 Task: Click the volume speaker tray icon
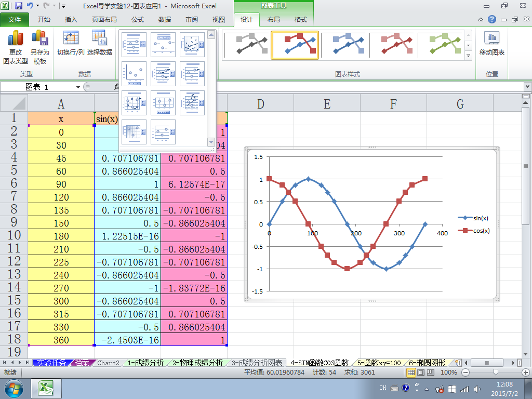pos(477,389)
